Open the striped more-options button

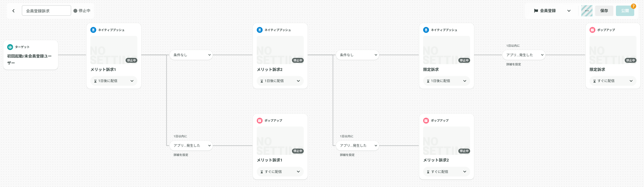[587, 11]
